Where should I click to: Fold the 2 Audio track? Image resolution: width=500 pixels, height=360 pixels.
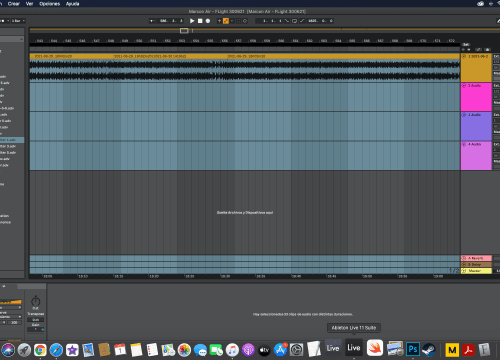[464, 86]
